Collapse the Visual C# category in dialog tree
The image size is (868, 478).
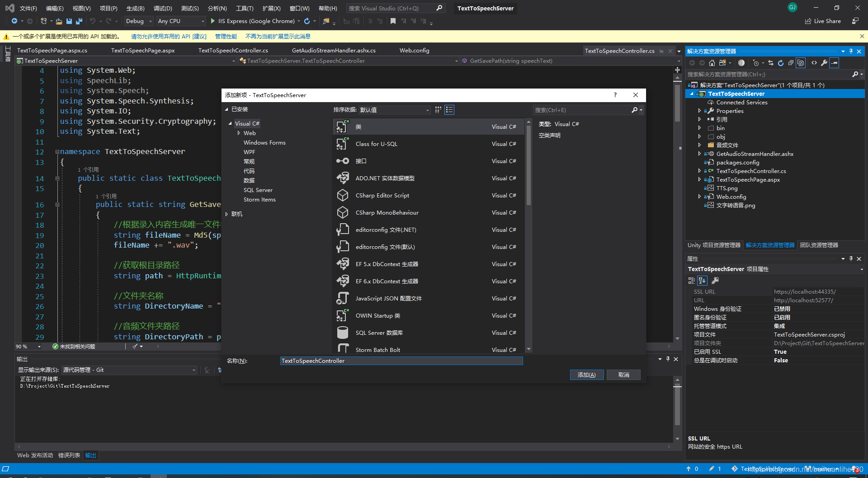pyautogui.click(x=230, y=123)
